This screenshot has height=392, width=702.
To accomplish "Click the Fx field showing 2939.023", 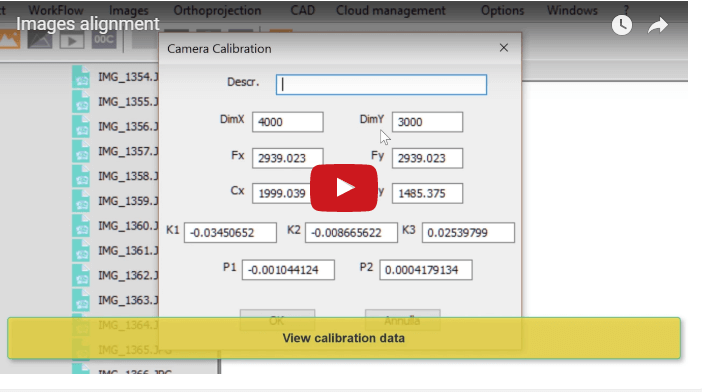I will coord(287,158).
